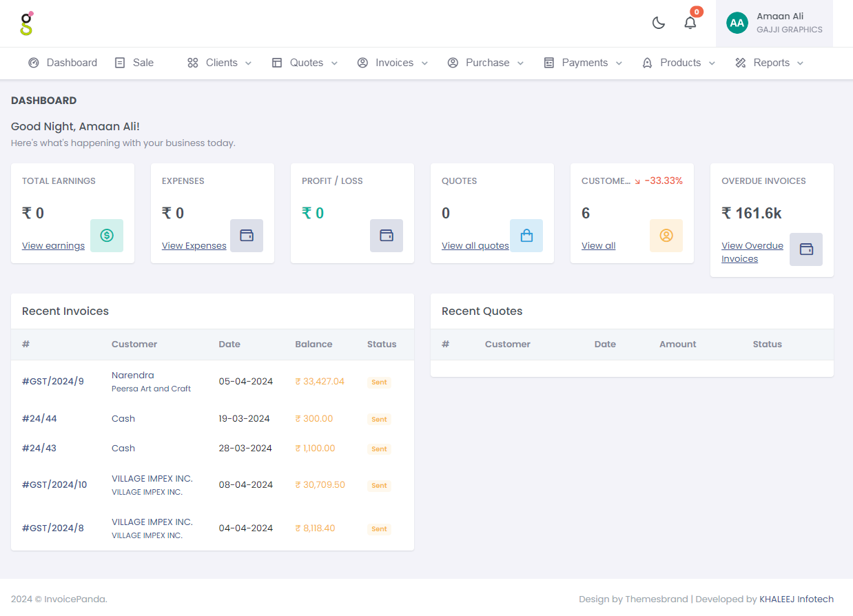Go to the Dashboard menu item
This screenshot has height=616, width=853.
(63, 63)
